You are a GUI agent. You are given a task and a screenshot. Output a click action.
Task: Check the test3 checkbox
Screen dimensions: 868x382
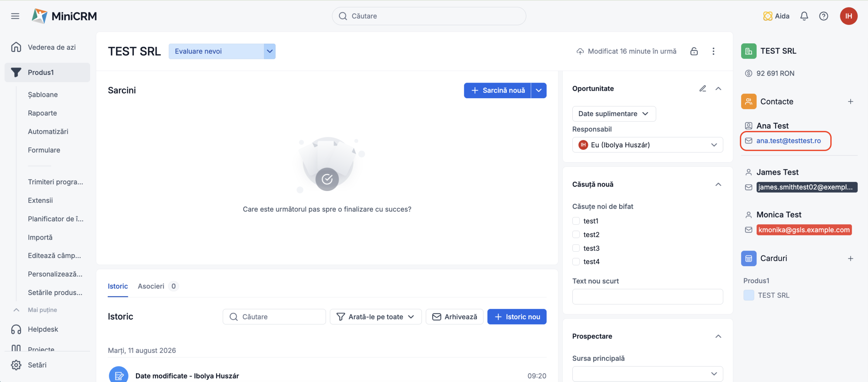click(576, 248)
